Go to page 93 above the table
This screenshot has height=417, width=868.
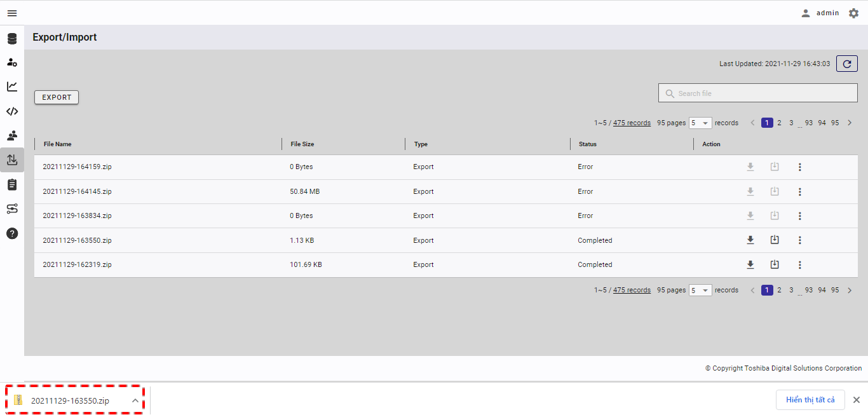[x=809, y=123]
